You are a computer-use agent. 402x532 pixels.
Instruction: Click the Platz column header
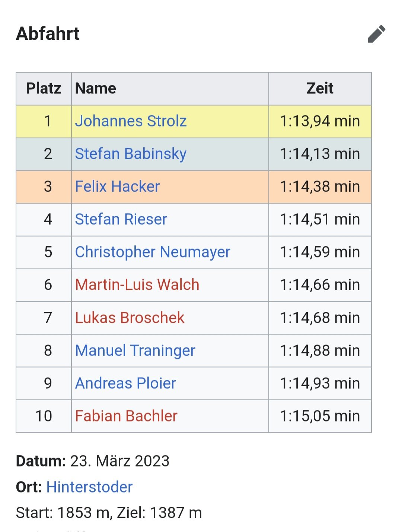pyautogui.click(x=44, y=89)
